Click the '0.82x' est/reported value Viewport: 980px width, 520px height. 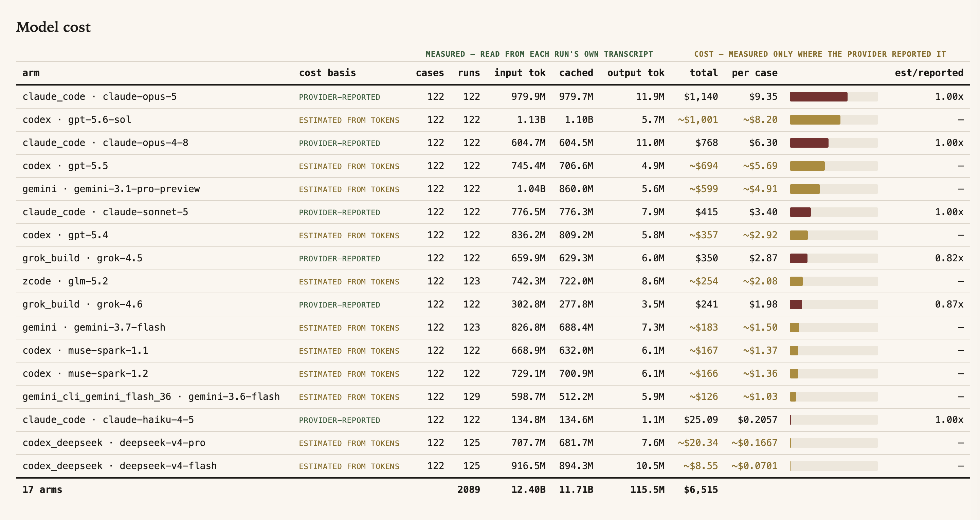click(x=949, y=258)
